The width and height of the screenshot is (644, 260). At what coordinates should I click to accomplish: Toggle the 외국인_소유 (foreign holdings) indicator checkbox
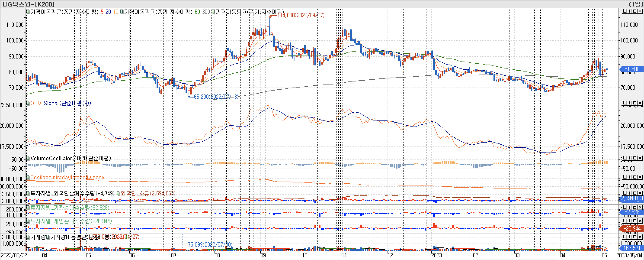point(119,193)
